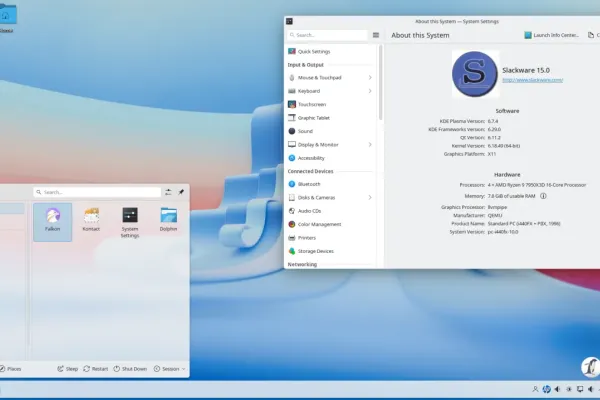600x400 pixels.
Task: Open the launcher configure sliders icon
Action: [168, 192]
